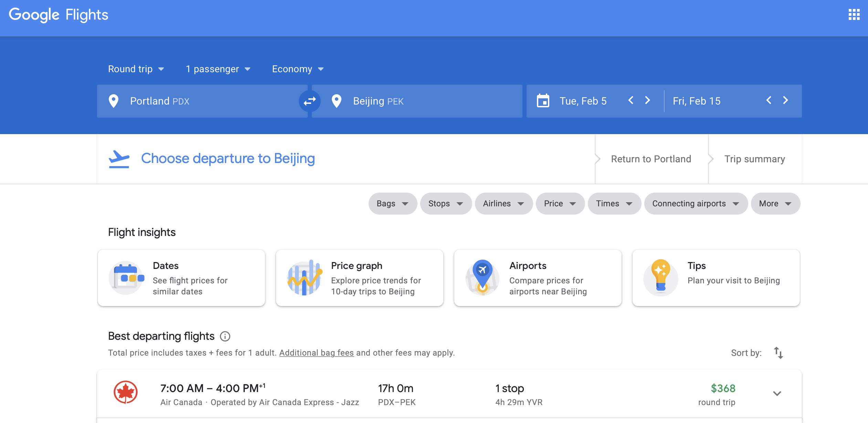Click the Best departing flights heading
Viewport: 868px width, 423px height.
tap(161, 336)
